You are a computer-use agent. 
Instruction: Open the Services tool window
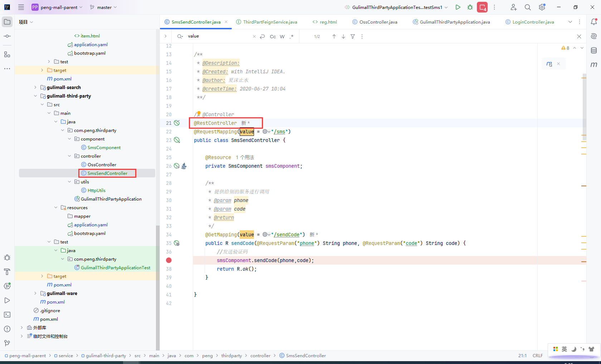click(7, 286)
